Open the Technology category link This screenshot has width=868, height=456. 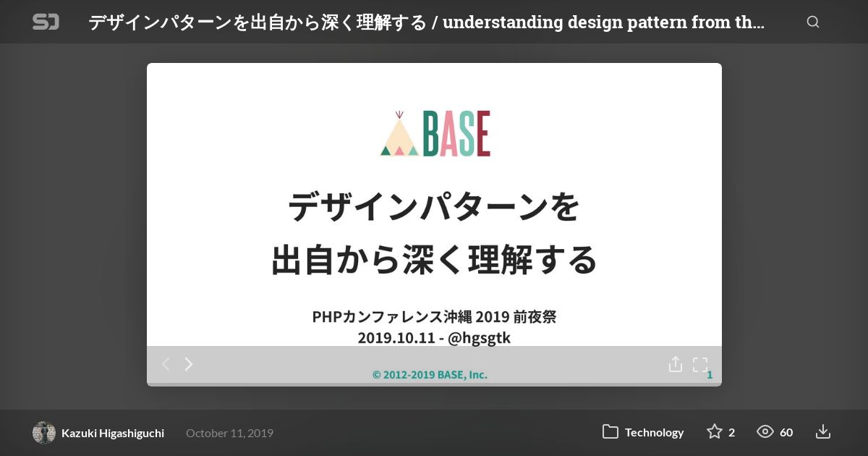(654, 432)
